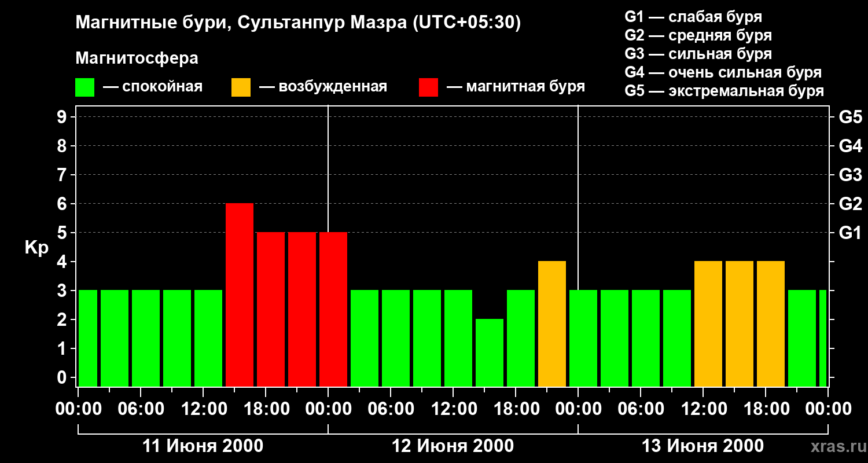Image resolution: width=868 pixels, height=463 pixels.
Task: Click the «G4 — очень сильная буря» legend line
Action: (723, 72)
